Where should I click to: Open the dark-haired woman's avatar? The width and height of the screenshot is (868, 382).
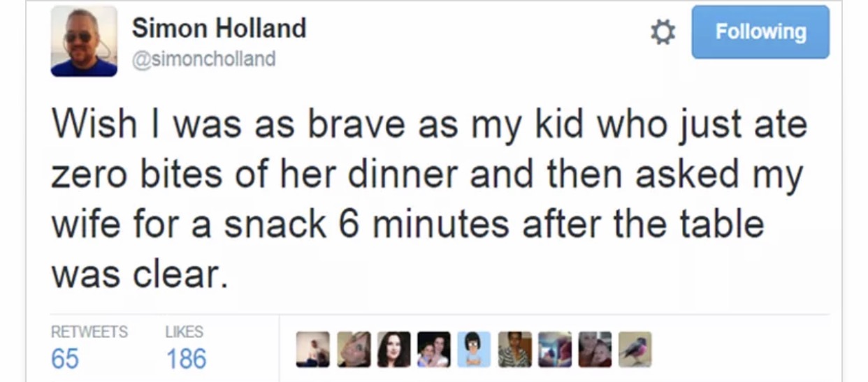pyautogui.click(x=394, y=349)
